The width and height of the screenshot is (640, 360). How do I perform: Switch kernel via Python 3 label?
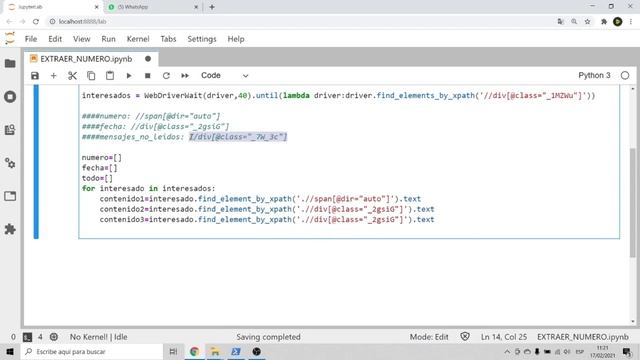(x=594, y=76)
